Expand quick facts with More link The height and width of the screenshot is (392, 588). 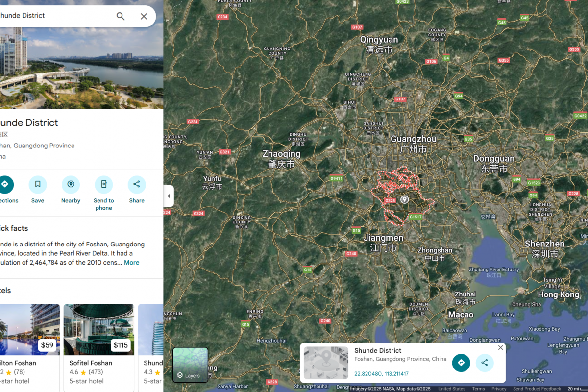131,263
